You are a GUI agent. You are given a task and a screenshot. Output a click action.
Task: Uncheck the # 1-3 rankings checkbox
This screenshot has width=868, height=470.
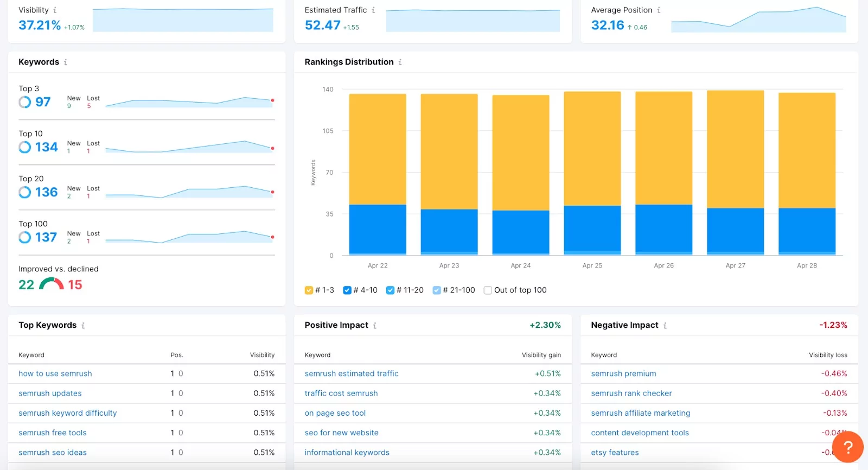(309, 290)
